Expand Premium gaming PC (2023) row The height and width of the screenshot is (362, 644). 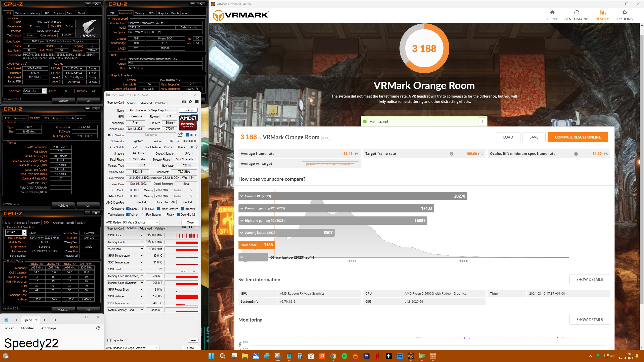tap(336, 208)
